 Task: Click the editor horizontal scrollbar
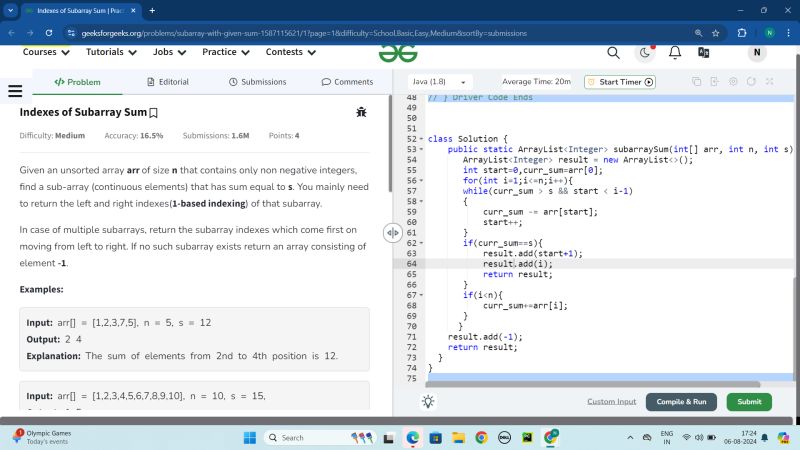pyautogui.click(x=593, y=384)
